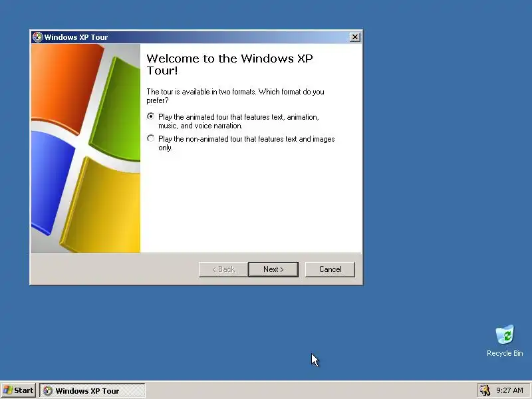The image size is (532, 399).
Task: Click the 'Which format do you prefer?' text
Action: 235,96
